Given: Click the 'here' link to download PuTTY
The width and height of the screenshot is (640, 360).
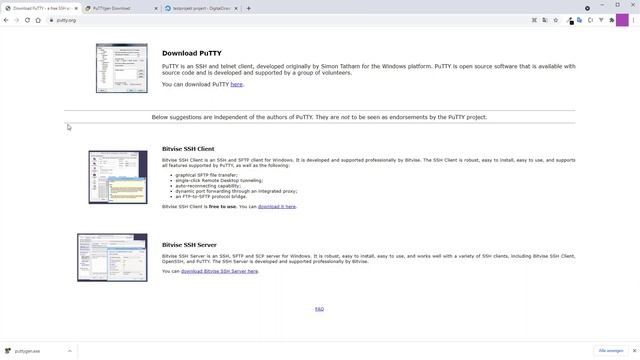Looking at the screenshot, I should point(236,84).
